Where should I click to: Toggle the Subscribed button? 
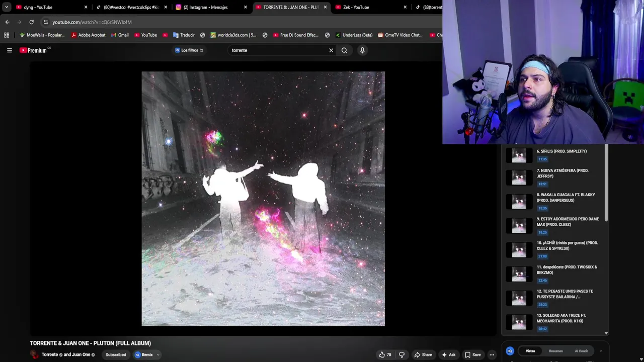pyautogui.click(x=116, y=355)
